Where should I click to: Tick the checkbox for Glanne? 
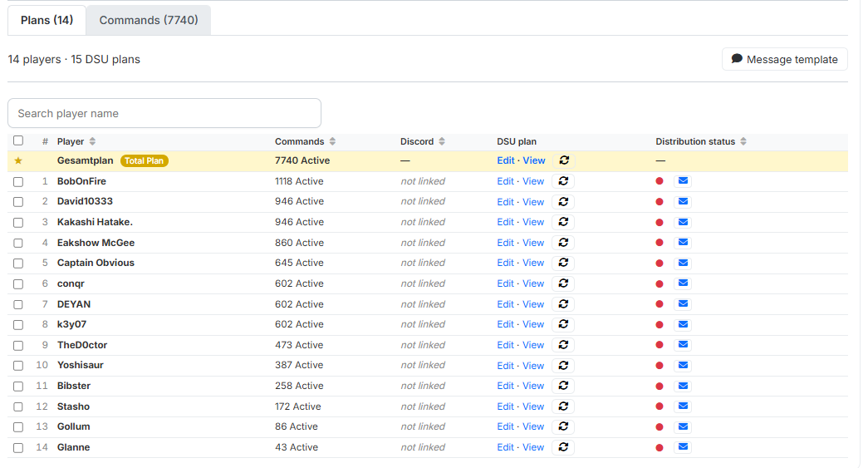click(x=18, y=448)
